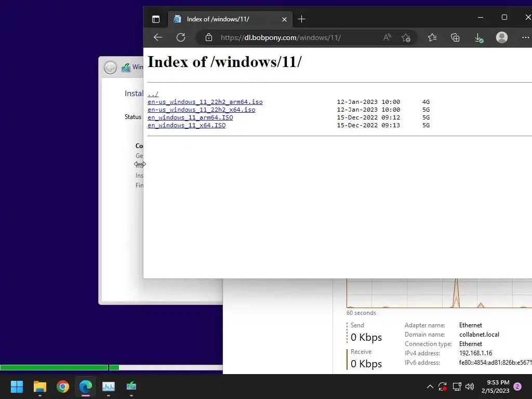Viewport: 532px width, 399px height.
Task: Switch to Windows Setup on taskbar
Action: [131, 387]
